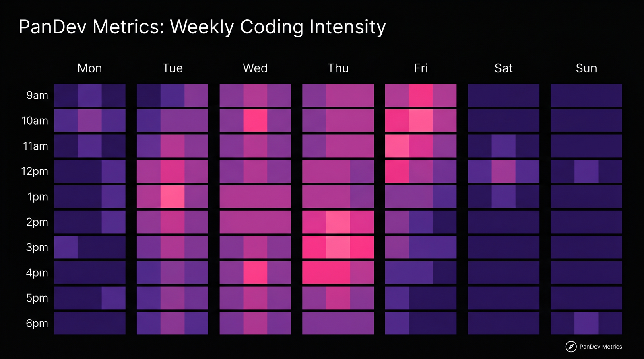
Task: Click the Sat column header
Action: [x=504, y=68]
